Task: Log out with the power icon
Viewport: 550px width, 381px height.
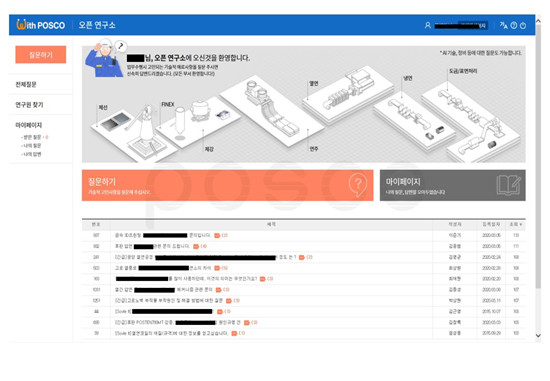Action: [x=523, y=25]
